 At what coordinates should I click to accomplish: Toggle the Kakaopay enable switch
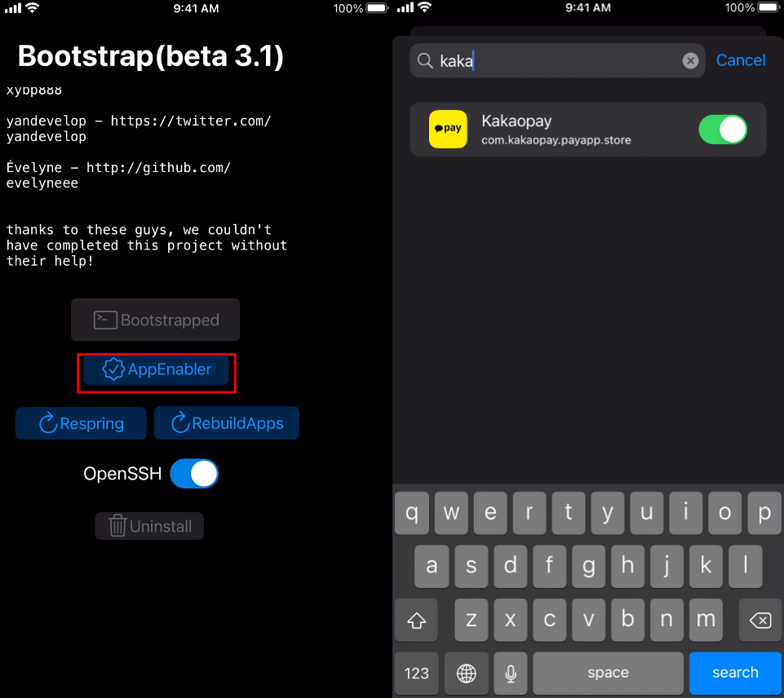click(723, 130)
